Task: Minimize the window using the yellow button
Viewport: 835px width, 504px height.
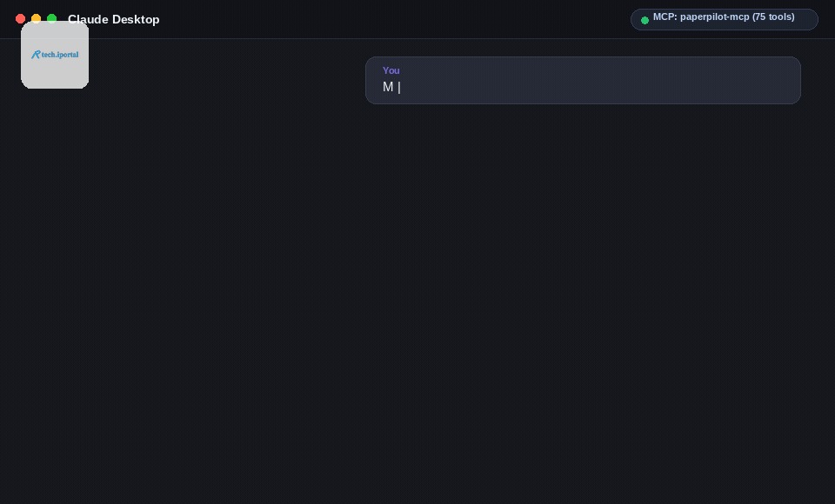Action: (x=37, y=18)
